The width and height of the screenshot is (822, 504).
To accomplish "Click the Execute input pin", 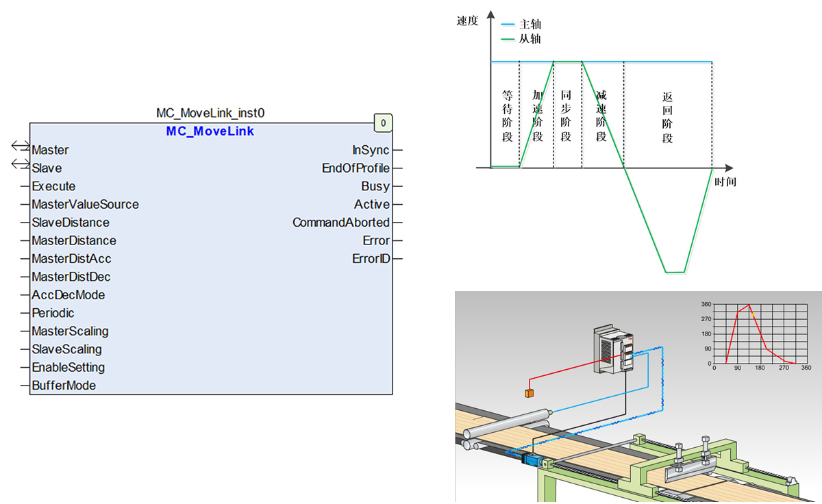I will (x=53, y=186).
